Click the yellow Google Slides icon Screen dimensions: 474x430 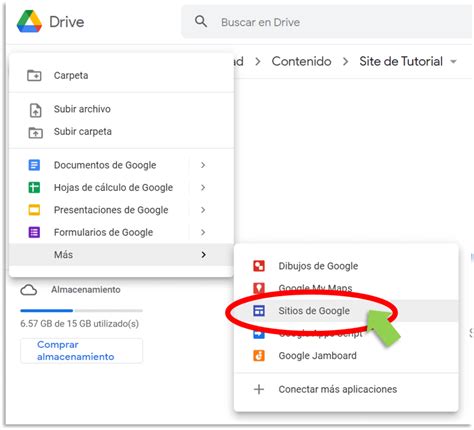coord(34,210)
